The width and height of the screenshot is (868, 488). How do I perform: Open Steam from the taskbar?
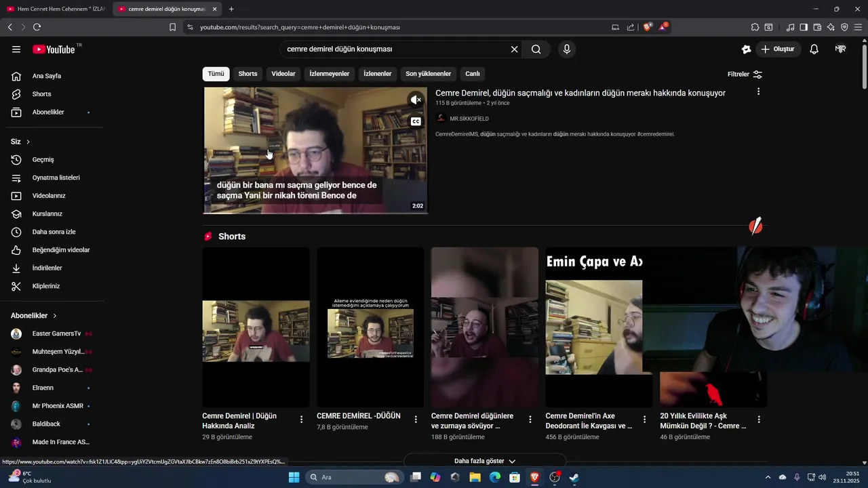pyautogui.click(x=574, y=477)
